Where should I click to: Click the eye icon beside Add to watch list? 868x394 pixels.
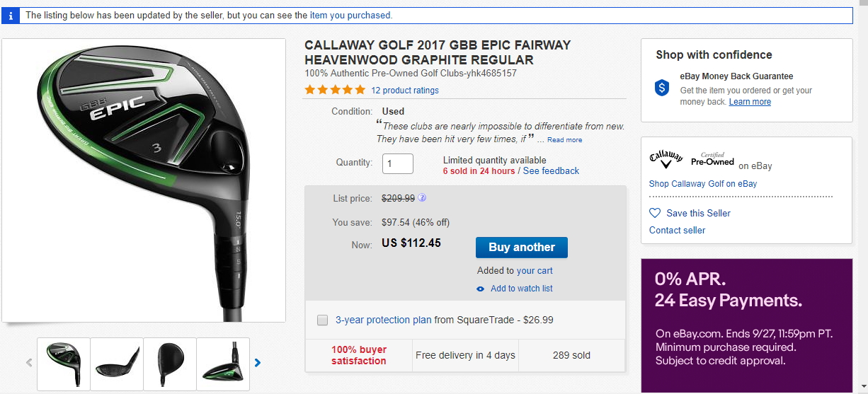point(481,289)
